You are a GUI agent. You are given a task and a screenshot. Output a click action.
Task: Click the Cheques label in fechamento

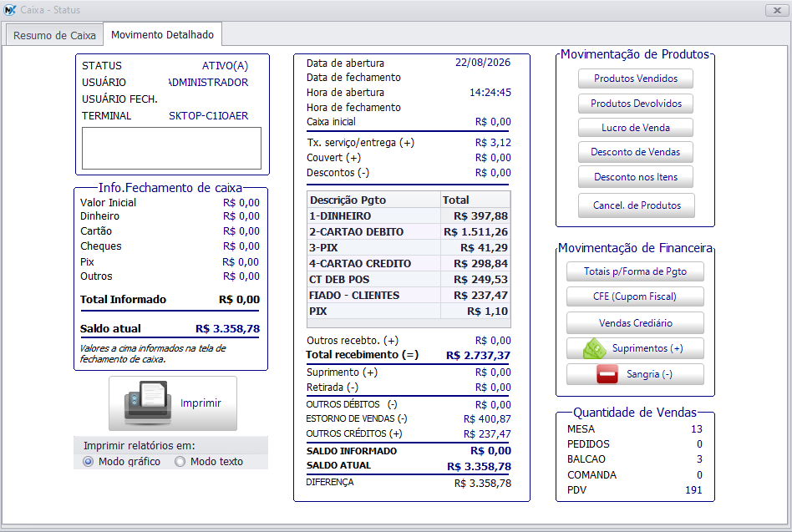[x=100, y=246]
